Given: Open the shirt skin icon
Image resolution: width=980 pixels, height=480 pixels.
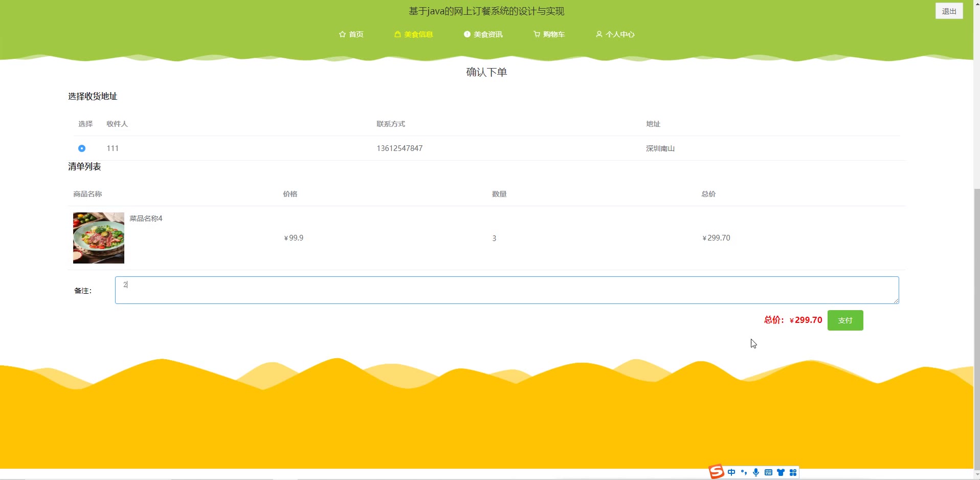Looking at the screenshot, I should click(781, 472).
